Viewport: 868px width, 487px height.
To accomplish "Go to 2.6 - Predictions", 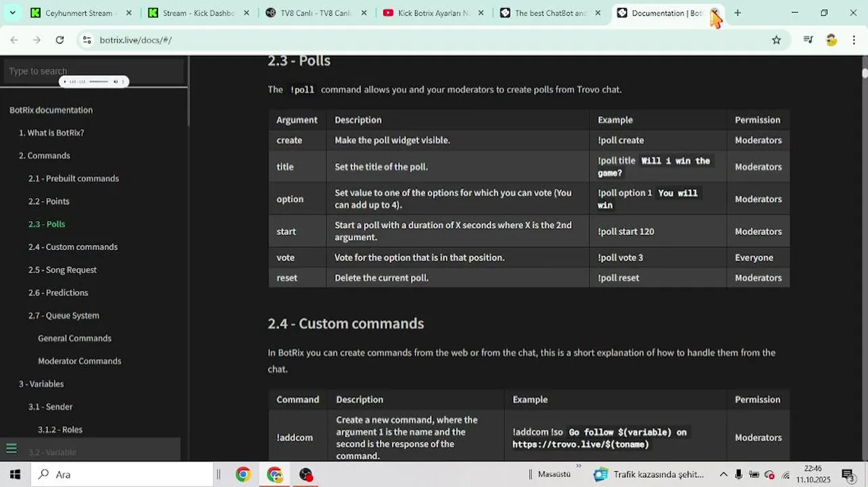I will pyautogui.click(x=58, y=293).
